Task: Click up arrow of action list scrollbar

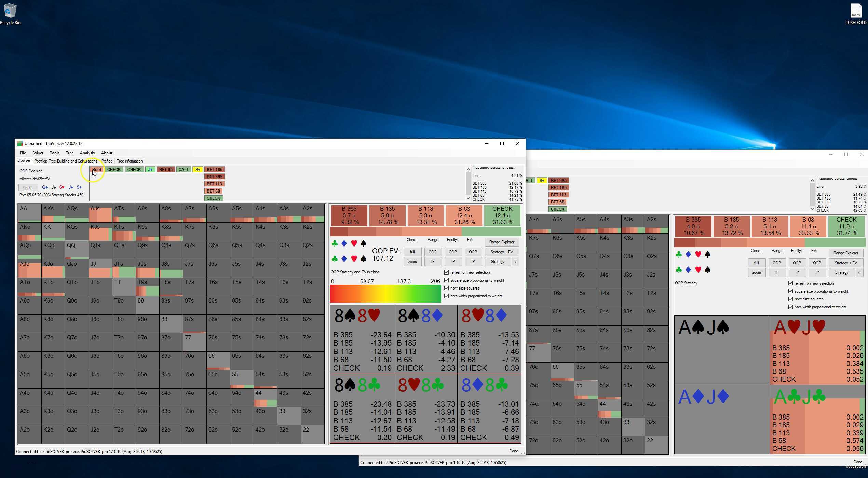Action: 468,169
